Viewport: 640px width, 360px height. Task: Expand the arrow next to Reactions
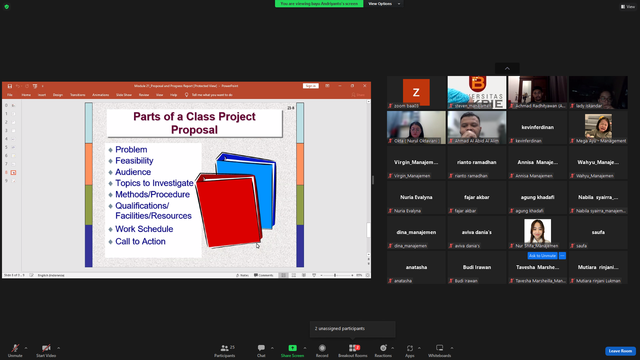click(393, 348)
